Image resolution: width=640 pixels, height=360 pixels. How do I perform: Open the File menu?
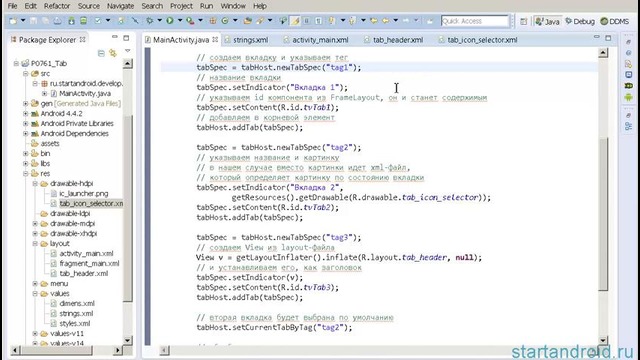click(12, 6)
